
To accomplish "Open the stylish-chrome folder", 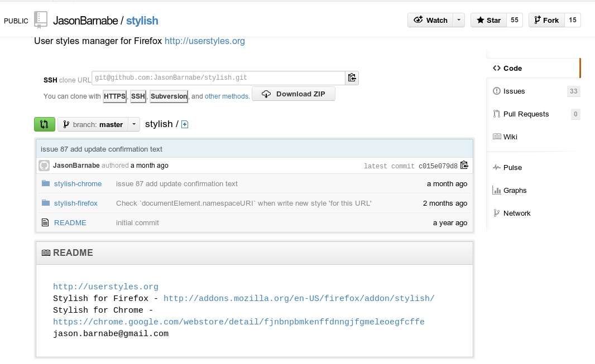I will click(78, 184).
